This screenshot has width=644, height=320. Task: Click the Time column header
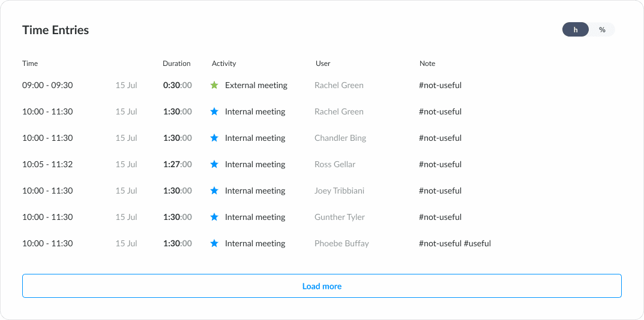pos(30,64)
